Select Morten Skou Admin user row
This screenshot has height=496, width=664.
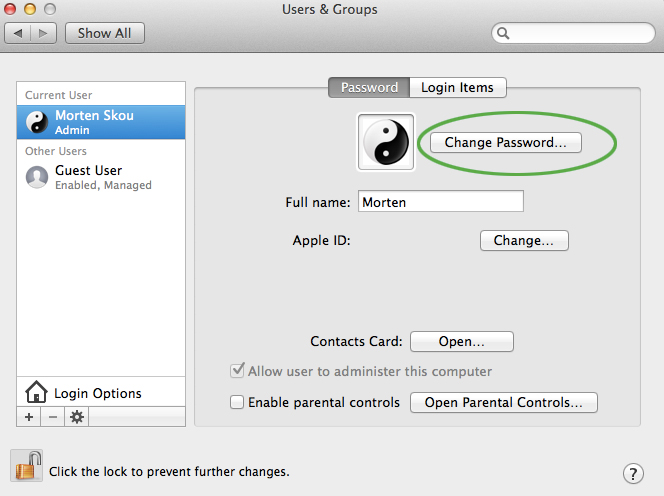tap(101, 122)
